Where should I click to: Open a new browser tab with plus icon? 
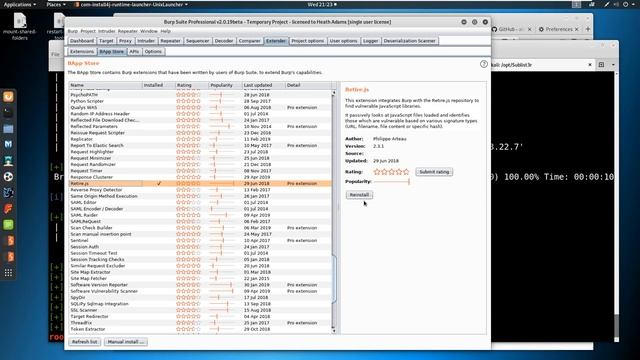pyautogui.click(x=588, y=29)
